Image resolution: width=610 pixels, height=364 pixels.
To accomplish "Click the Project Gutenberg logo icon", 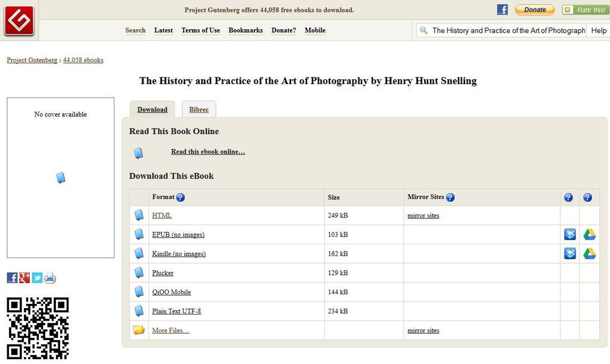I will pos(19,20).
